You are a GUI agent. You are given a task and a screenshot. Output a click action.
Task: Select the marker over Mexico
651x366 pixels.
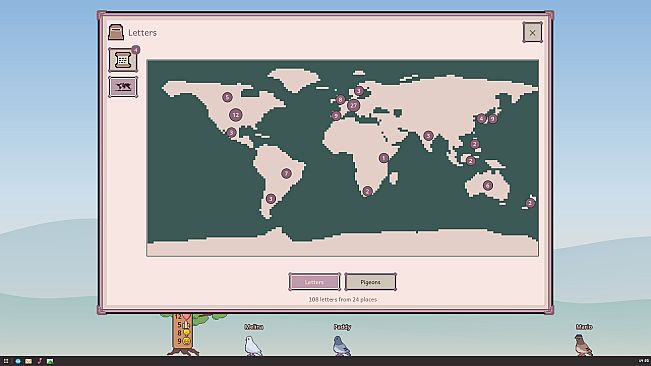pyautogui.click(x=232, y=132)
